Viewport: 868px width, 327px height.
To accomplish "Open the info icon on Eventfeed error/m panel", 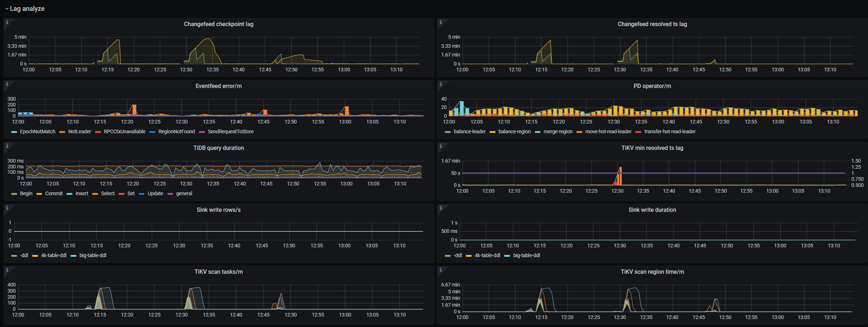I will pos(7,84).
